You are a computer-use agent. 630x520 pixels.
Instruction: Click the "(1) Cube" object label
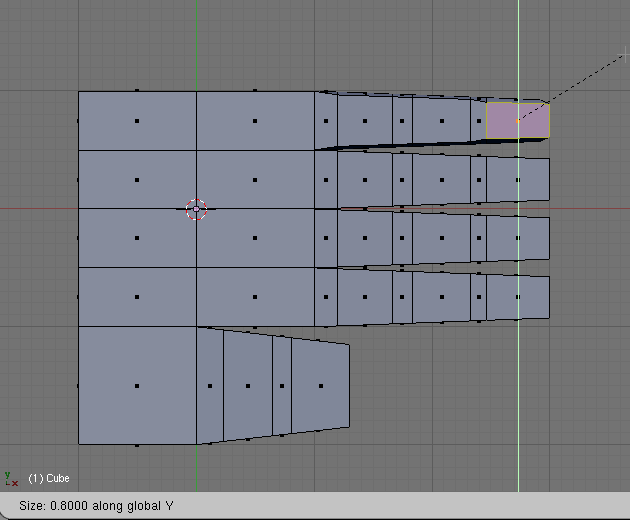click(x=49, y=478)
